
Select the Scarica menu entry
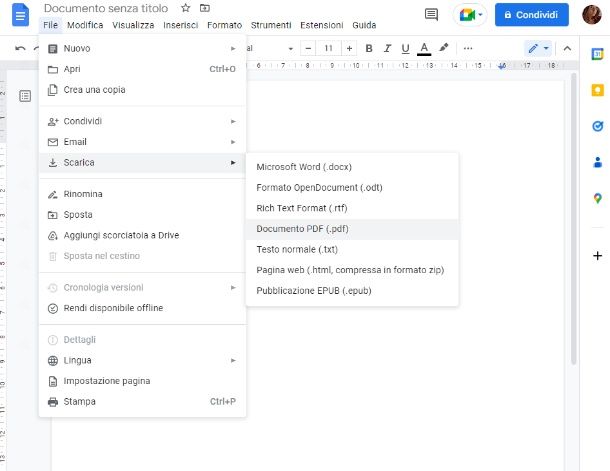point(142,162)
